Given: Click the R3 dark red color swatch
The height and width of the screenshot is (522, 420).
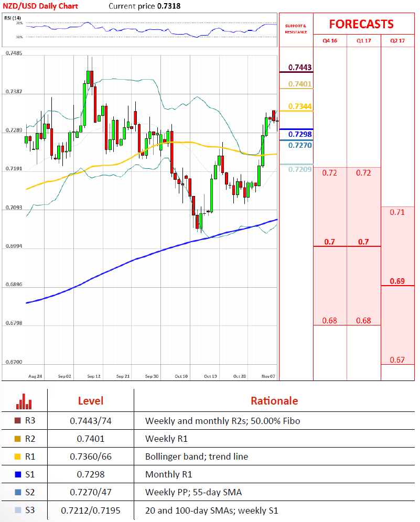Looking at the screenshot, I should [18, 420].
